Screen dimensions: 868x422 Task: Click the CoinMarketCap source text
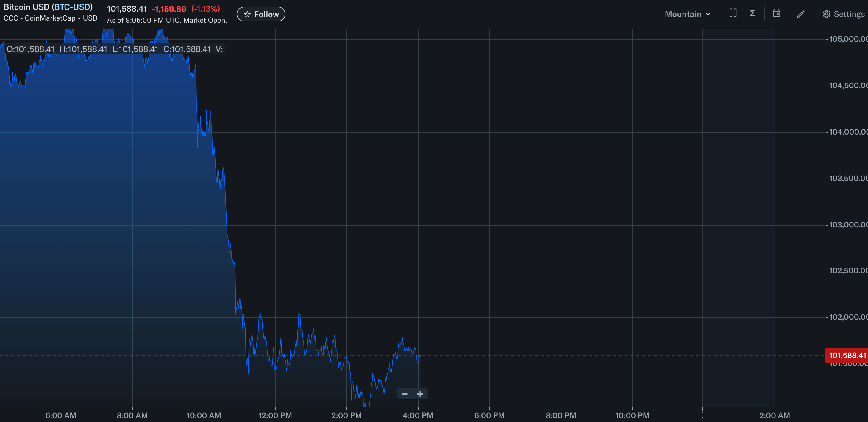coord(50,18)
